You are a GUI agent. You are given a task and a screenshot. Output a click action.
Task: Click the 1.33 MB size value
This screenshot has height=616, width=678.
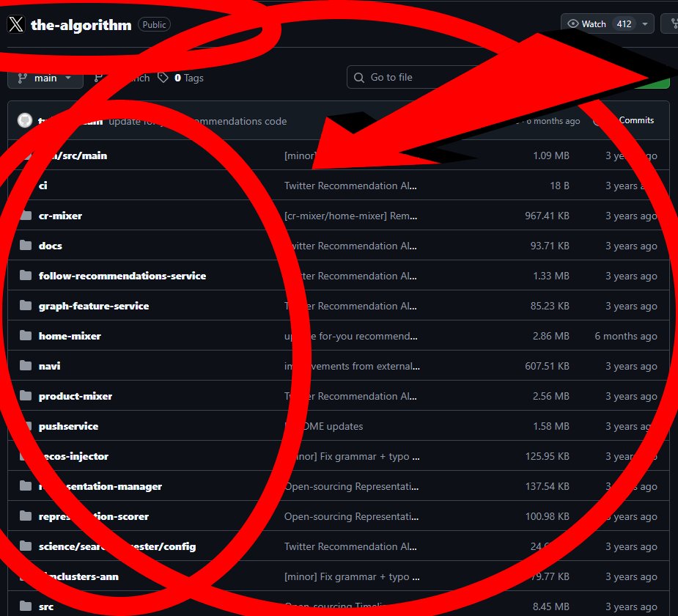pyautogui.click(x=551, y=276)
